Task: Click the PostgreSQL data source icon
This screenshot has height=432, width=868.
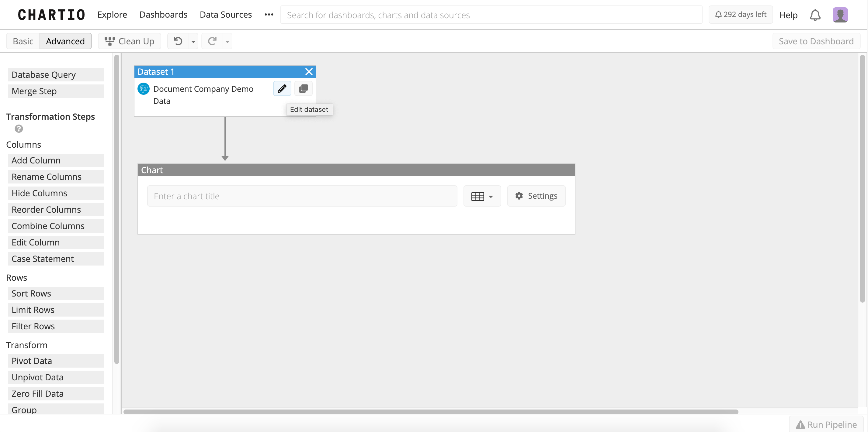Action: [144, 89]
